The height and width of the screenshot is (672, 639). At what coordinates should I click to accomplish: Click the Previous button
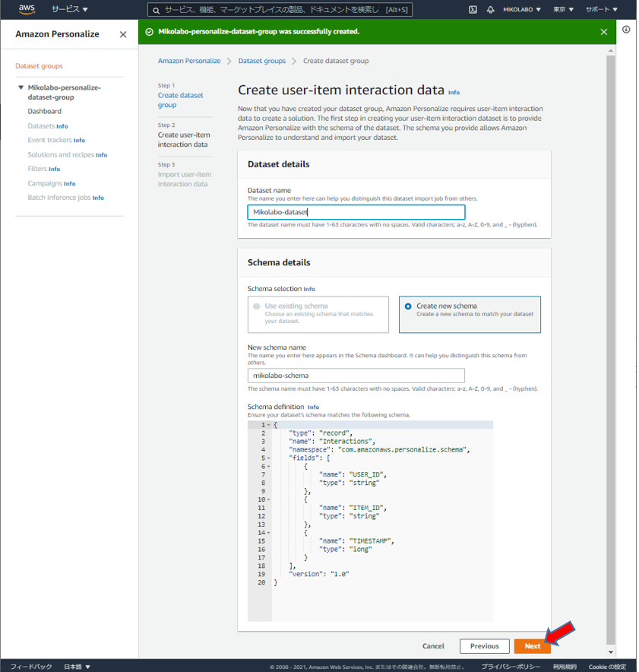(486, 647)
